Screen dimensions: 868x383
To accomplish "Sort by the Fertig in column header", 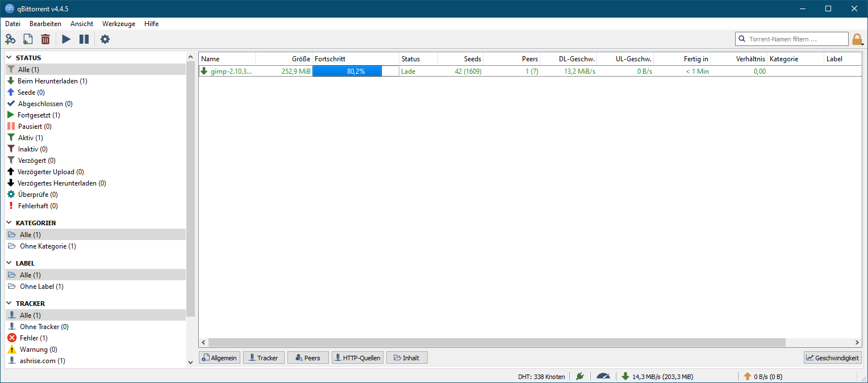I will [682, 59].
